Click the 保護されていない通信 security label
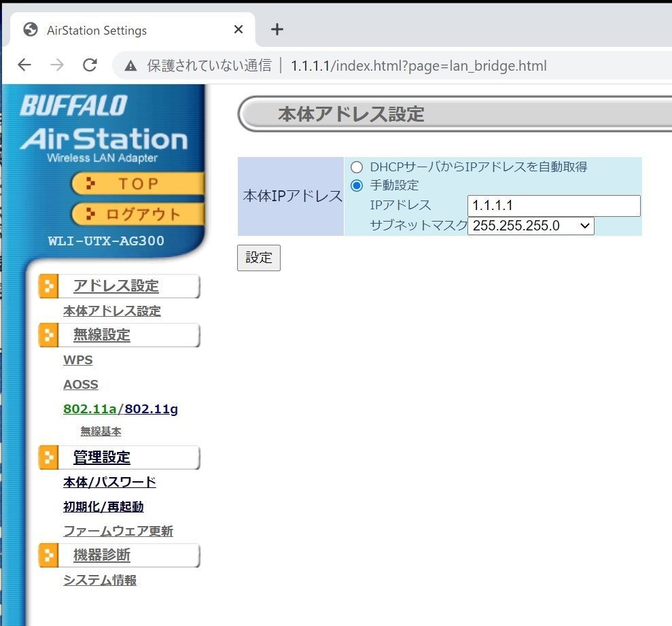 click(x=209, y=66)
